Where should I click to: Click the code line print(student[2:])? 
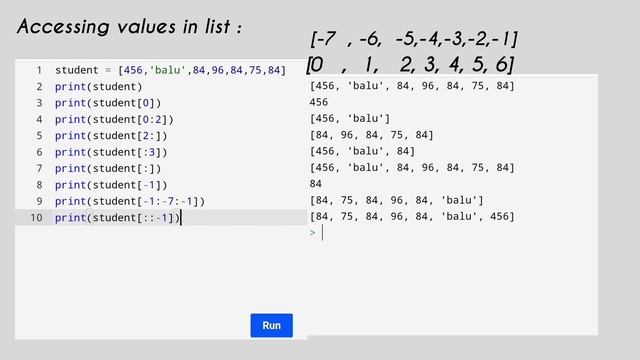(111, 136)
